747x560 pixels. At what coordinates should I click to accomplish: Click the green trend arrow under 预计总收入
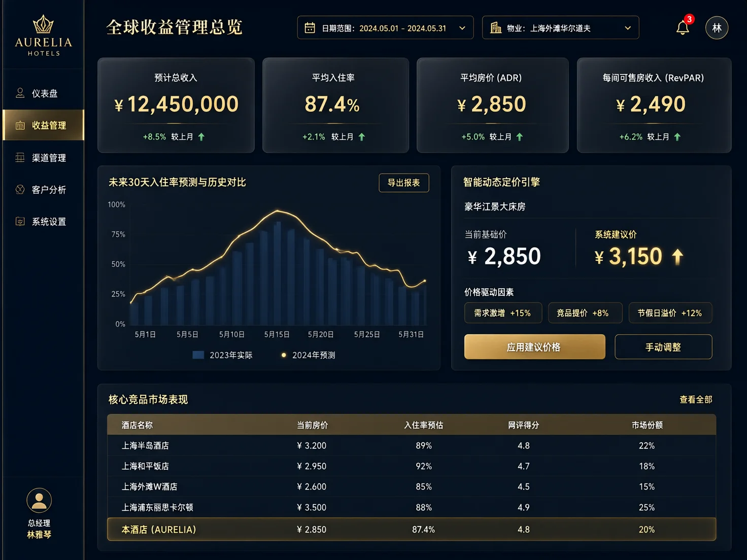tap(201, 137)
